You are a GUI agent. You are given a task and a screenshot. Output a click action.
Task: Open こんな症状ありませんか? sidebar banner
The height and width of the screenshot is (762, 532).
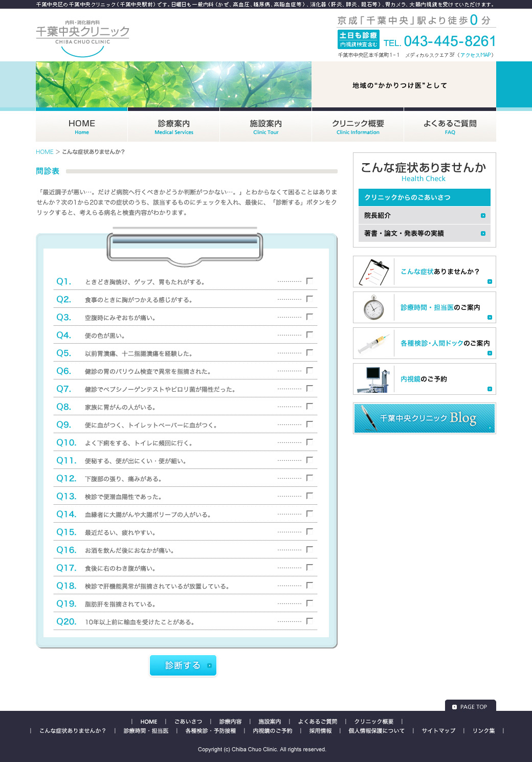pos(425,272)
